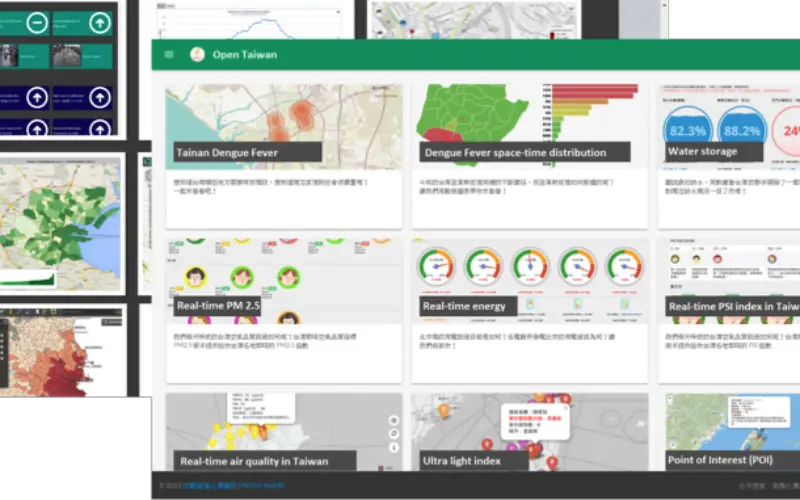Click the leftmost gauge in Real-time energy card

[436, 266]
